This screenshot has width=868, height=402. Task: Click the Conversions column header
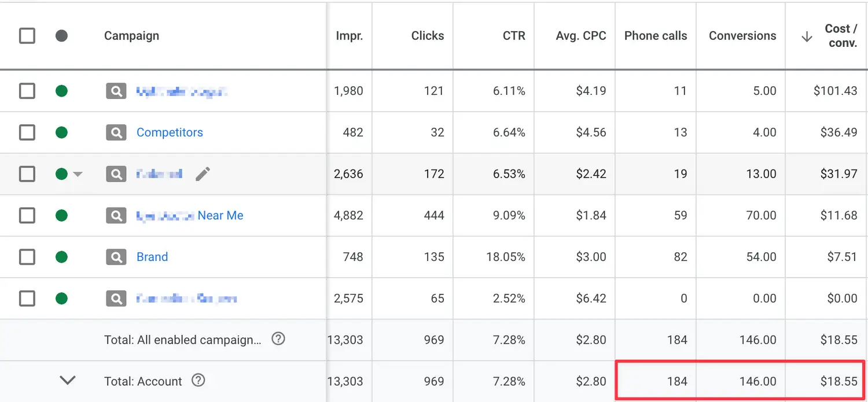pyautogui.click(x=742, y=36)
